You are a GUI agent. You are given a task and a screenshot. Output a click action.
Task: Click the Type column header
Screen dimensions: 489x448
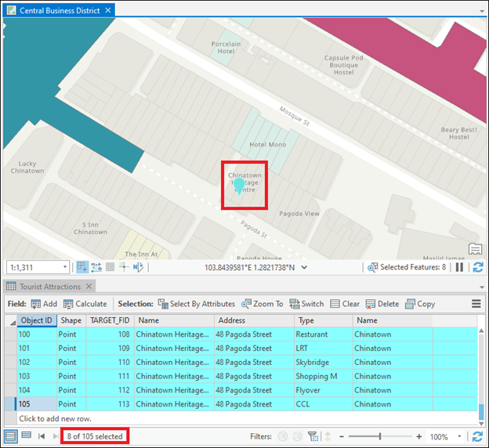pyautogui.click(x=324, y=320)
